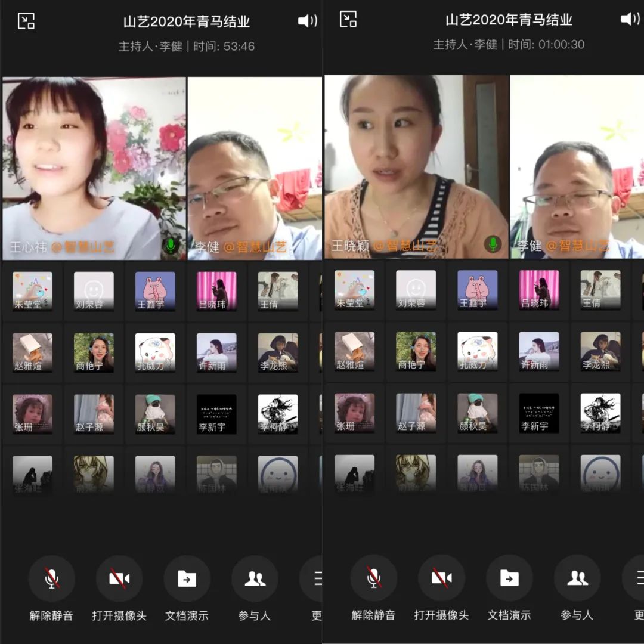This screenshot has height=644, width=644.
Task: Tap minimize window icon in left screenshot
Action: tap(26, 21)
